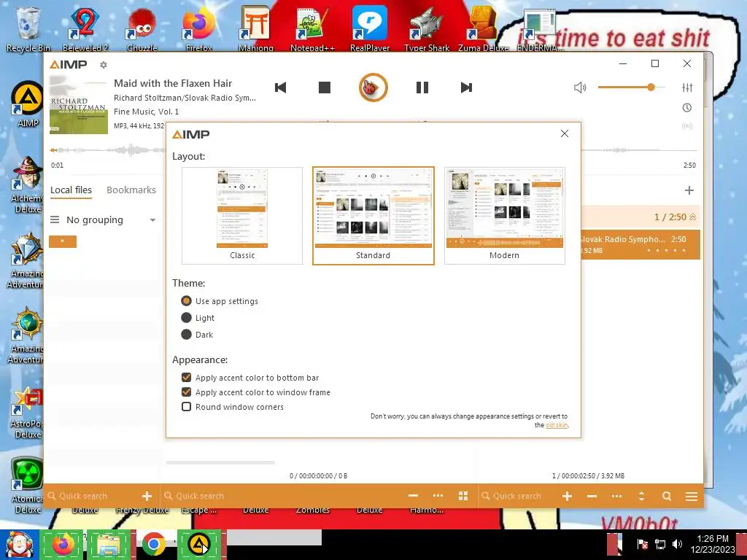Add new playlist tab plus icon
This screenshot has width=747, height=560.
[689, 190]
